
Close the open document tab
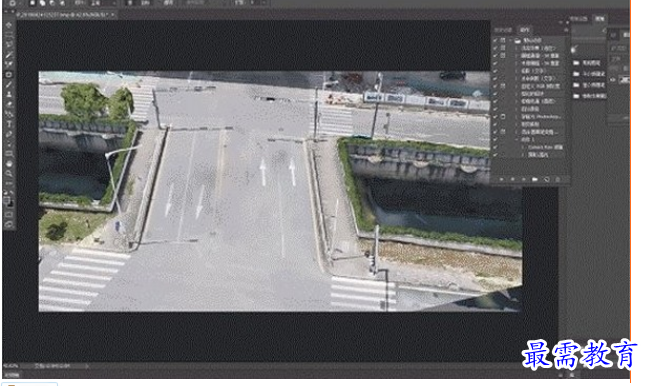(x=112, y=15)
